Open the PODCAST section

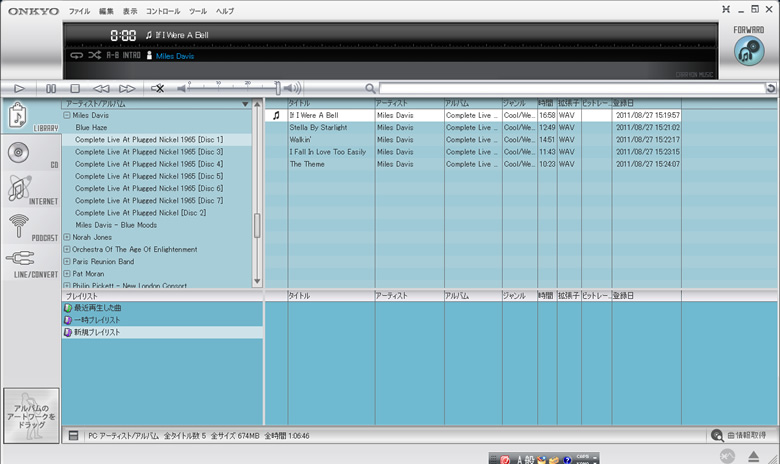[32, 226]
